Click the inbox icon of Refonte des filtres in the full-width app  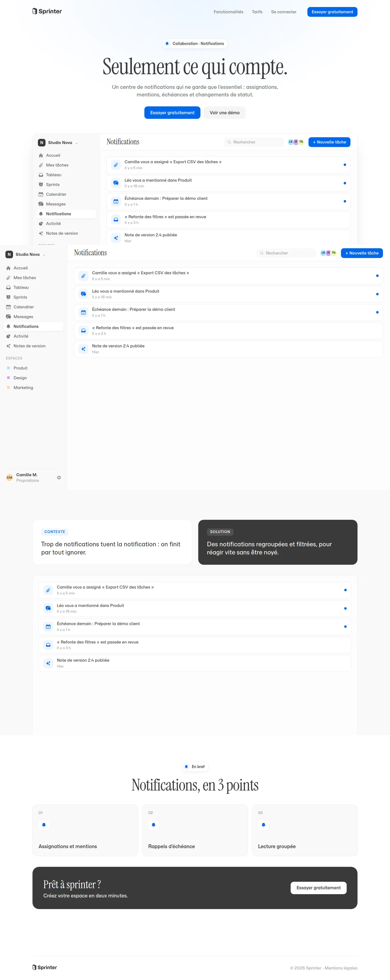pos(83,331)
